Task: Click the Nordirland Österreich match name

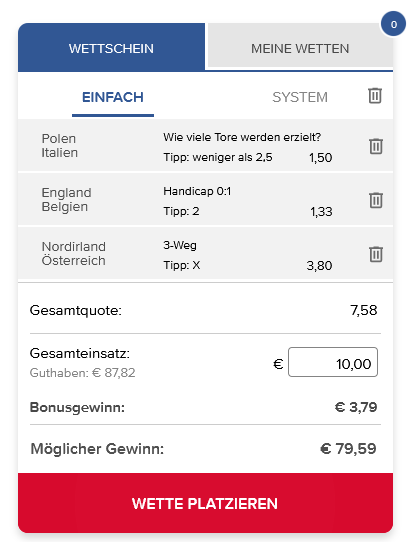Action: coord(74,254)
